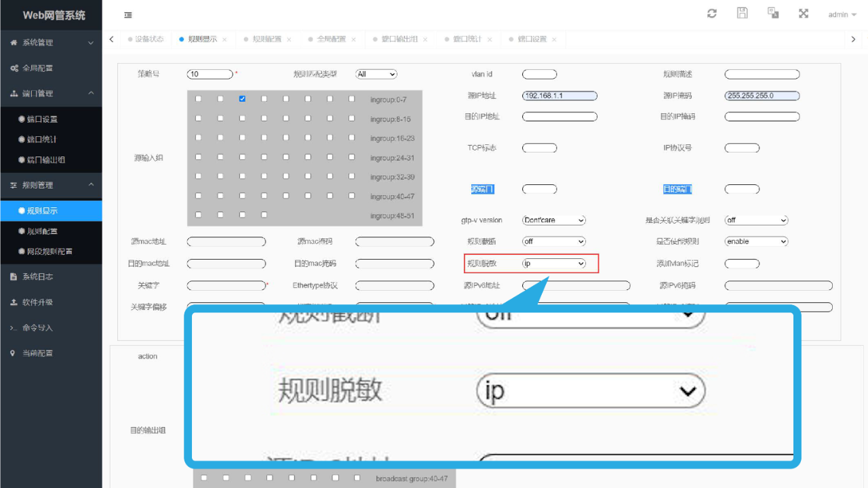Click the save disk icon

pyautogui.click(x=743, y=14)
